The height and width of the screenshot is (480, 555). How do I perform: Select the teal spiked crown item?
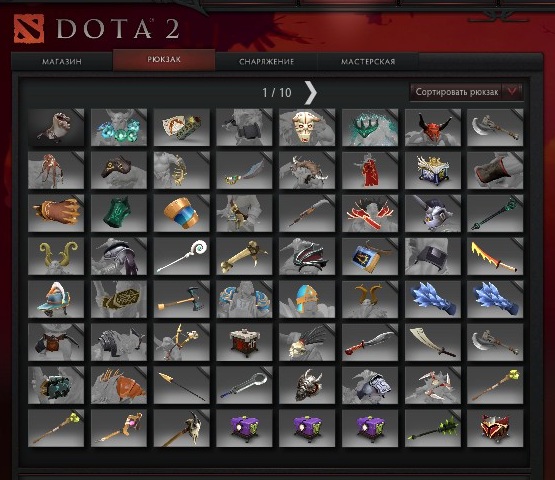pyautogui.click(x=370, y=127)
